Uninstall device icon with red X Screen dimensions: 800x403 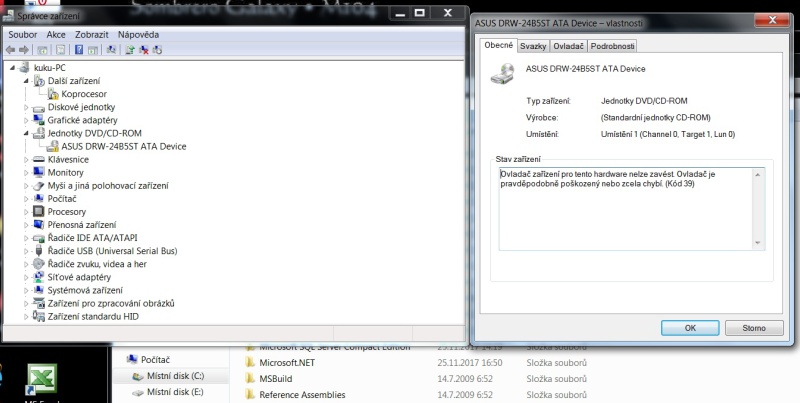tap(144, 49)
